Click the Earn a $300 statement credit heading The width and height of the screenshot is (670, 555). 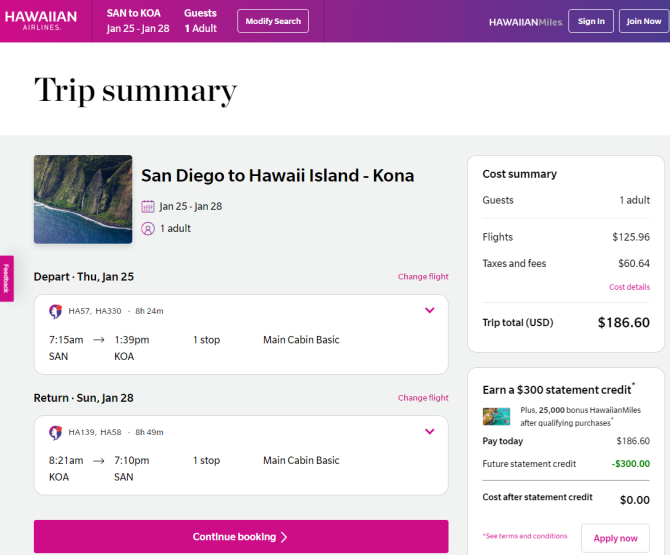557,390
